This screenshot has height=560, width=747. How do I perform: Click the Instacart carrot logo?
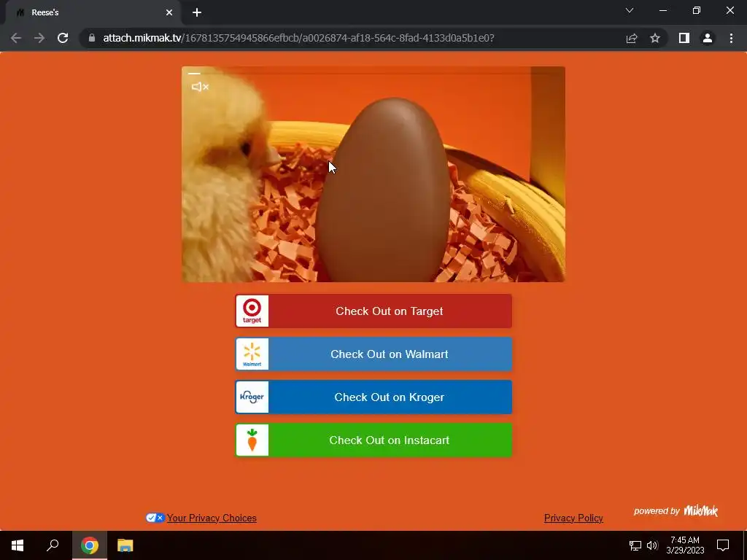pyautogui.click(x=252, y=440)
